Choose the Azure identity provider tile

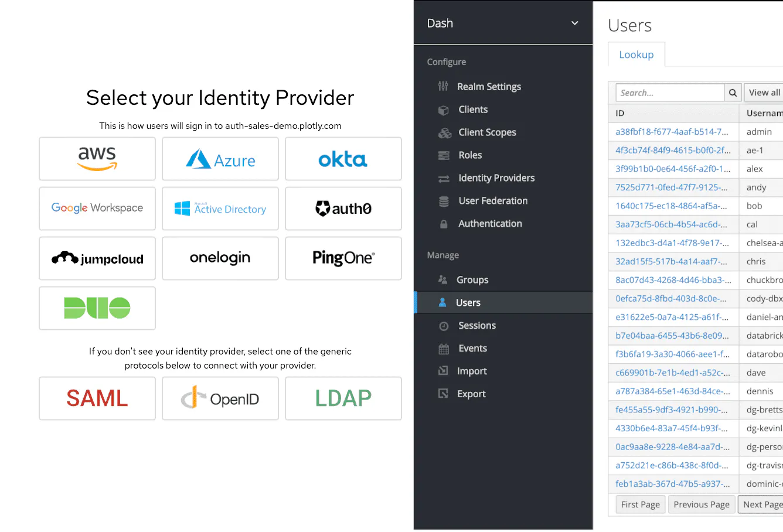220,159
